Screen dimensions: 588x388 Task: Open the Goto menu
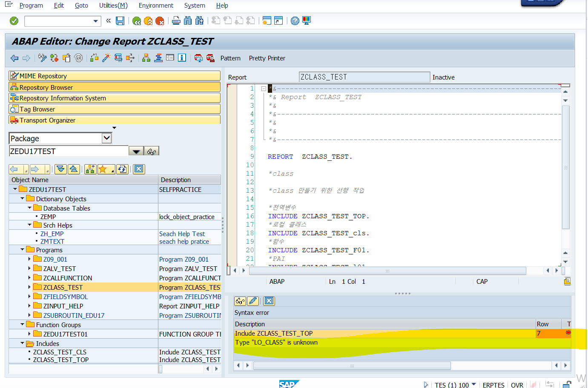[x=81, y=6]
